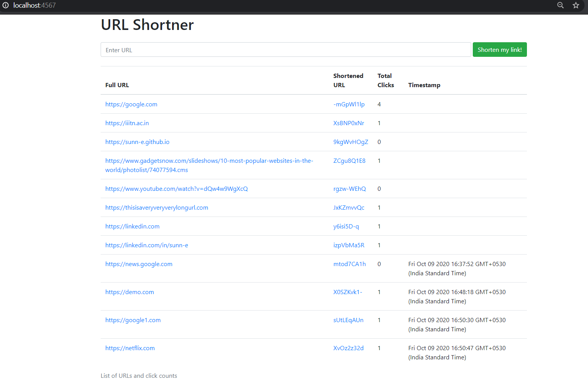The width and height of the screenshot is (588, 392).
Task: Click the URL Shortner page heading
Action: click(147, 25)
